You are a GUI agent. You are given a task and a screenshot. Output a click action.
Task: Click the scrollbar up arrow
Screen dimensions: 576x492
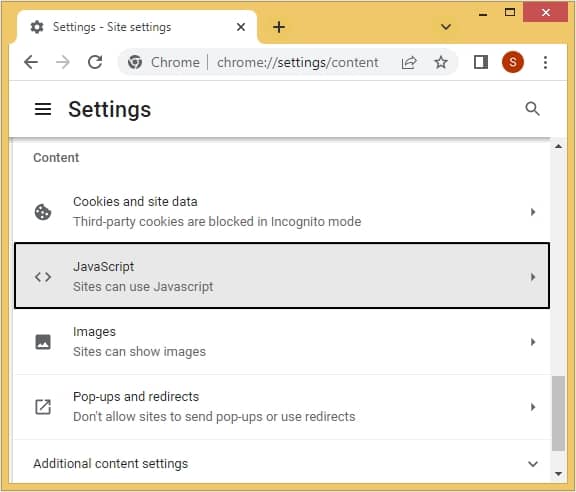[558, 146]
